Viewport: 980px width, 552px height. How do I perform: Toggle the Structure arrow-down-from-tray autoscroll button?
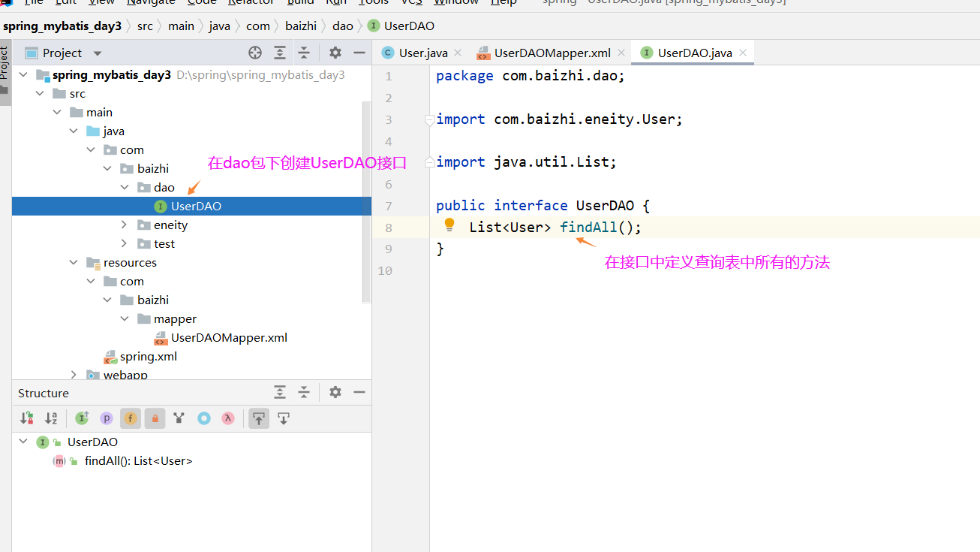pyautogui.click(x=284, y=418)
